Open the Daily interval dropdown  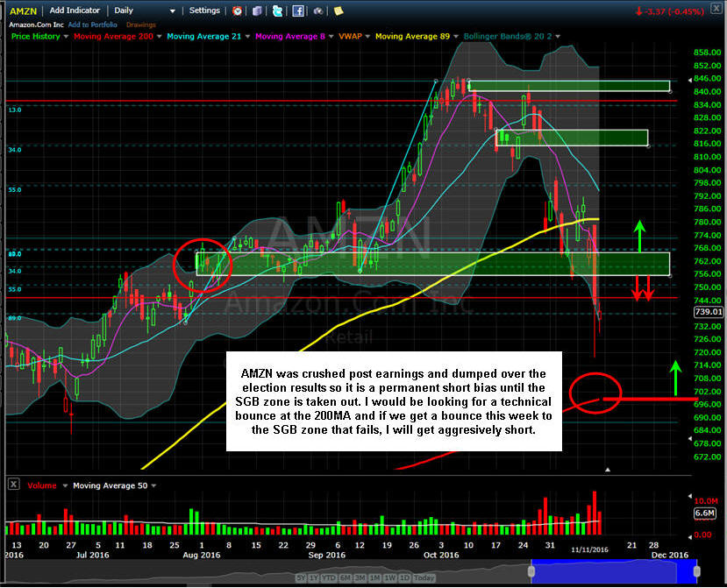[145, 11]
